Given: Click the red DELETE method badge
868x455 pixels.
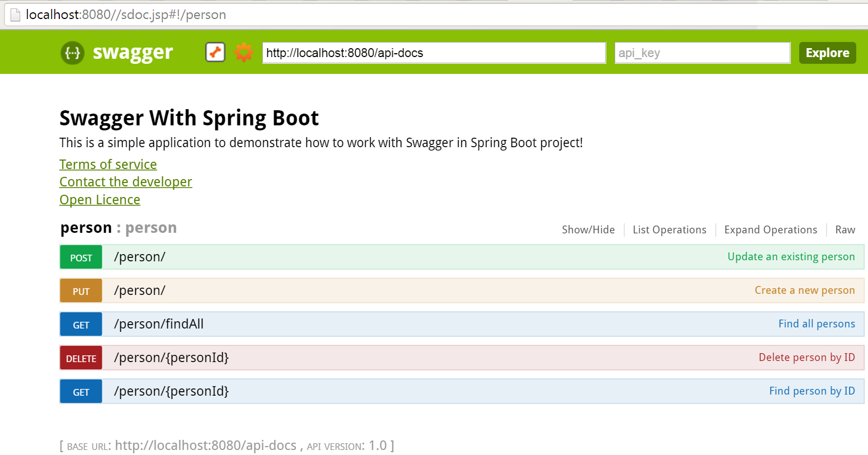Looking at the screenshot, I should 81,358.
